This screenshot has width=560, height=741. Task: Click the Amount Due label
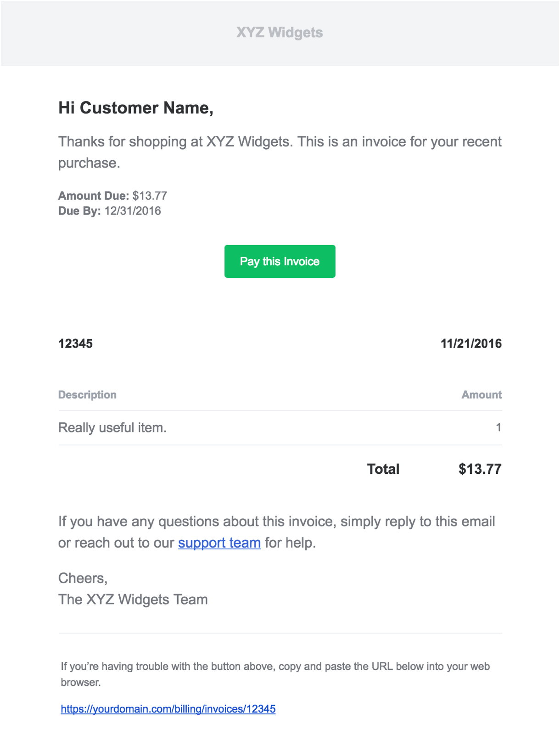[x=93, y=196]
